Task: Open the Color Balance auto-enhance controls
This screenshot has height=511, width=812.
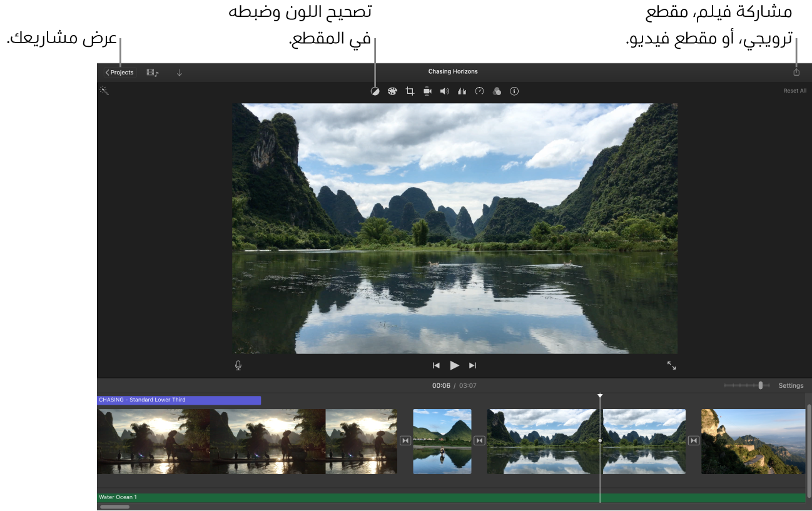Action: [x=374, y=91]
